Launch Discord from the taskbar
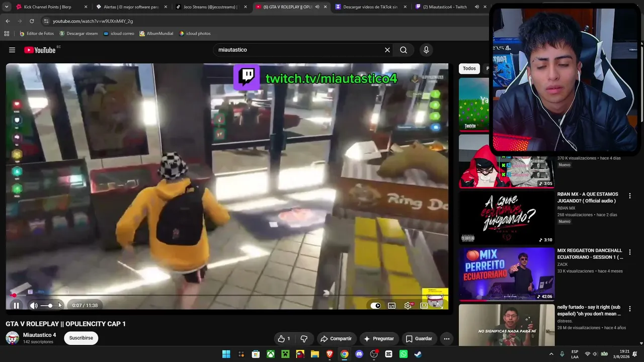The image size is (644, 362). (359, 354)
